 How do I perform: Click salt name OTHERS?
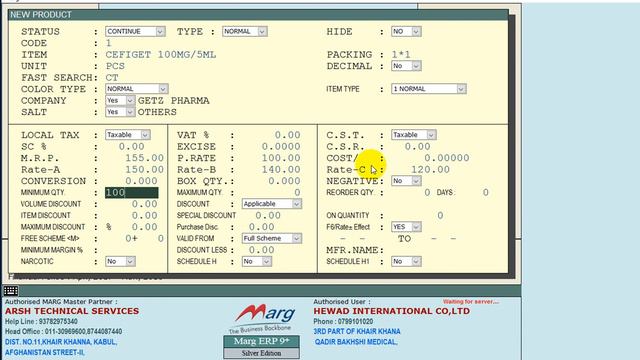(x=157, y=112)
